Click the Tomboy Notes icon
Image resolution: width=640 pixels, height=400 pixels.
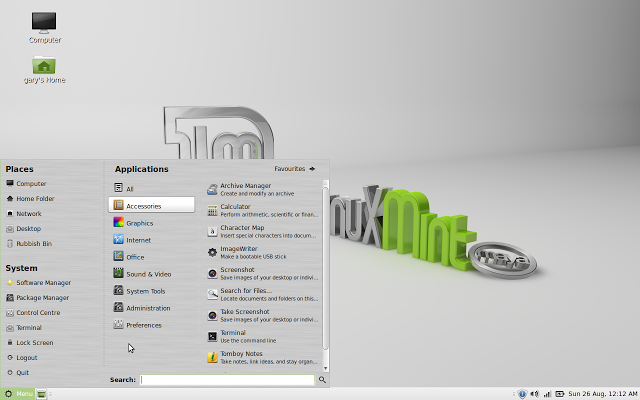click(x=212, y=358)
